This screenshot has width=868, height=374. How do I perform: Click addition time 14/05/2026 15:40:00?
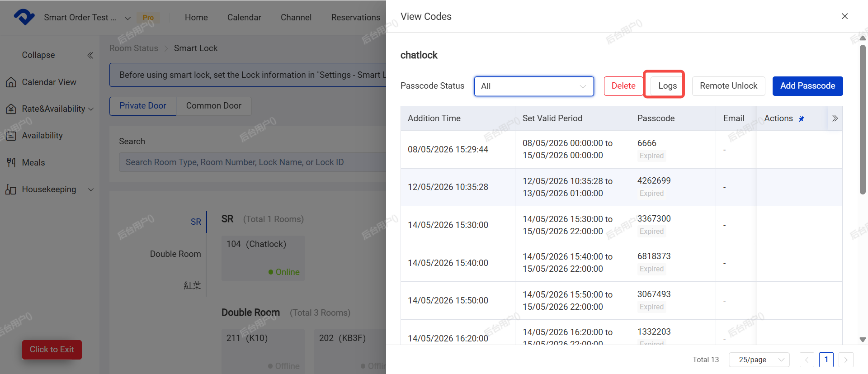pos(448,263)
